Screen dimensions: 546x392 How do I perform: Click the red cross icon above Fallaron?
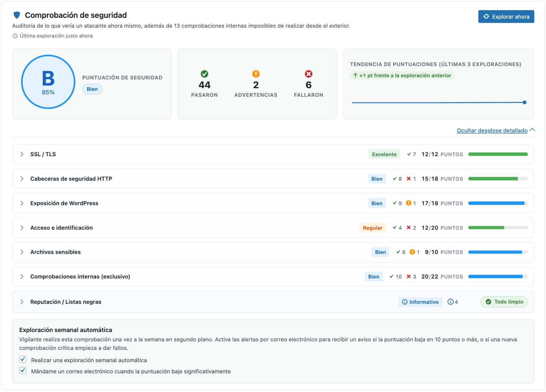pyautogui.click(x=309, y=74)
